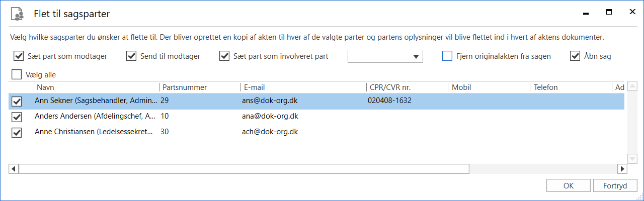Deselect Ann Sekner row checkbox
The width and height of the screenshot is (644, 201).
pyautogui.click(x=17, y=102)
